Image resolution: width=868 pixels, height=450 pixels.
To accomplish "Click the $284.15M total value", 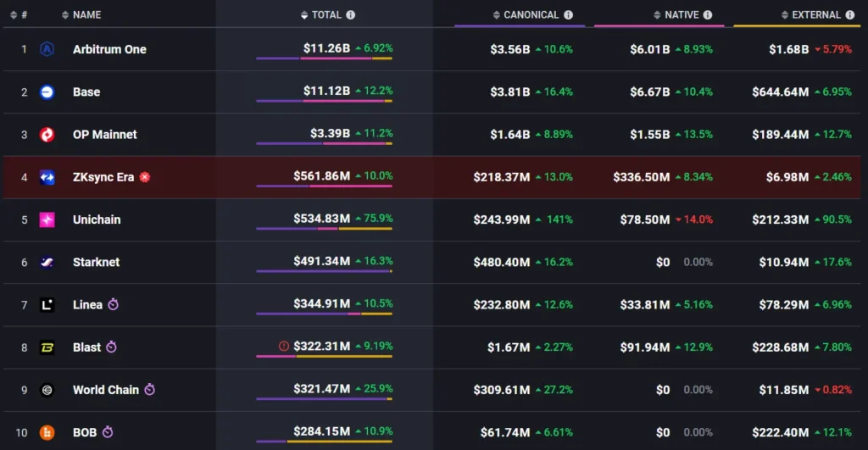I will pyautogui.click(x=321, y=431).
